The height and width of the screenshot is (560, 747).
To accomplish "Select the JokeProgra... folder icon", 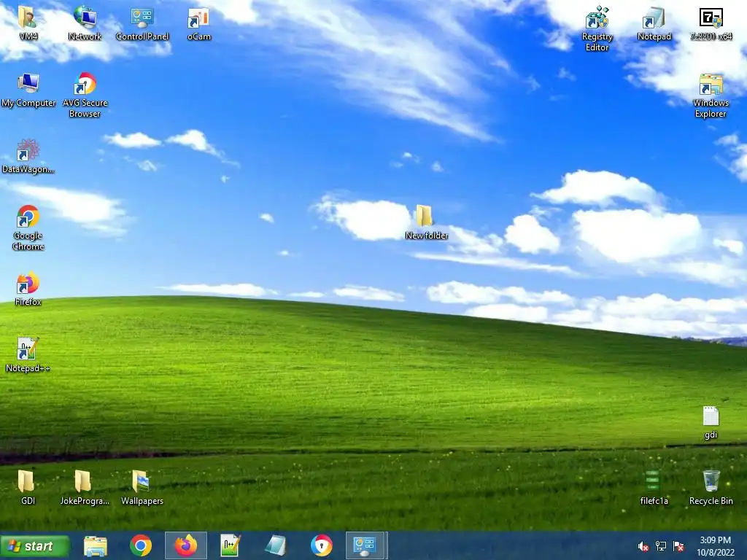I will tap(84, 482).
